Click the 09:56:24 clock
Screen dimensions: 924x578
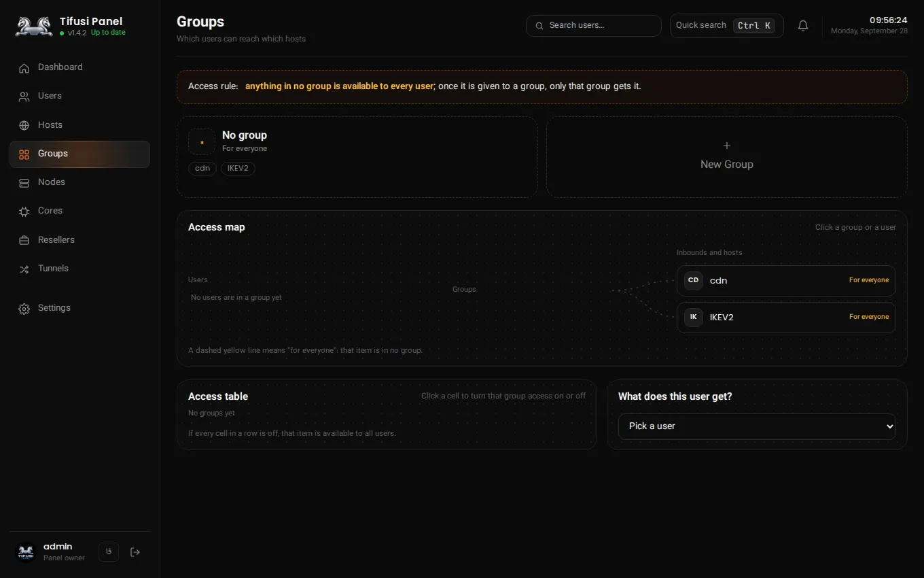[x=889, y=20]
